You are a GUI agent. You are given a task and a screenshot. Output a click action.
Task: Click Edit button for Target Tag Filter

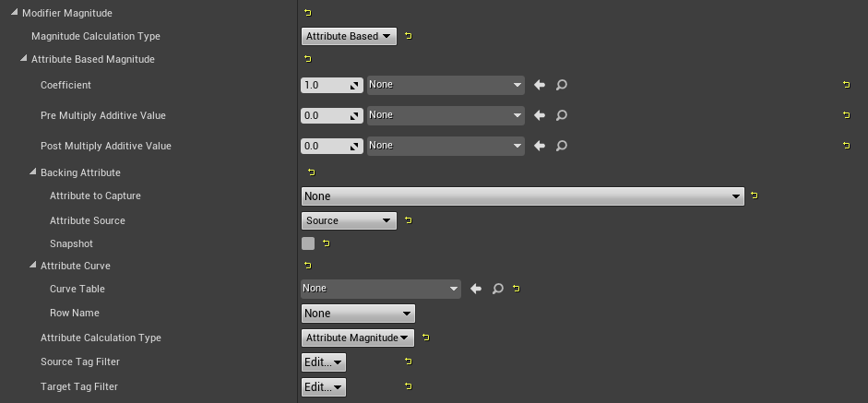tap(323, 387)
